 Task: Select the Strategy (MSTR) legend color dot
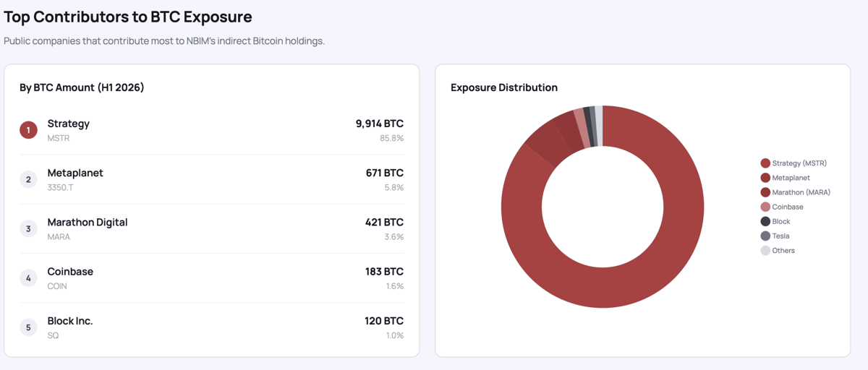pos(765,163)
